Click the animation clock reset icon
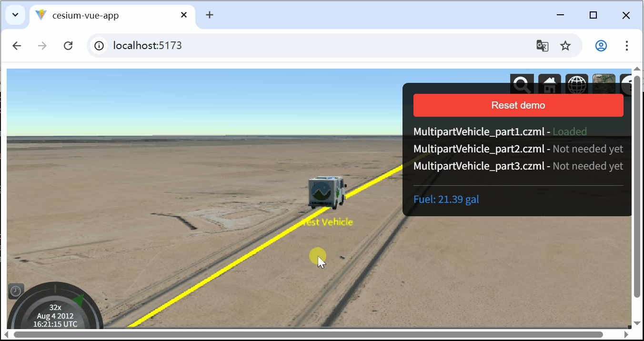 coord(16,291)
